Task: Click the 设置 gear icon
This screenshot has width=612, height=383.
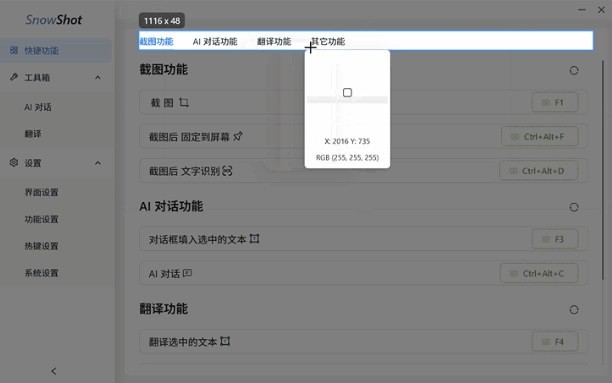Action: [14, 162]
